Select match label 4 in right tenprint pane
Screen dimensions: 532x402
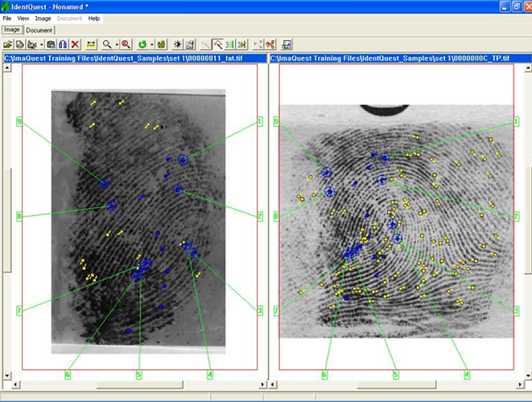click(467, 375)
